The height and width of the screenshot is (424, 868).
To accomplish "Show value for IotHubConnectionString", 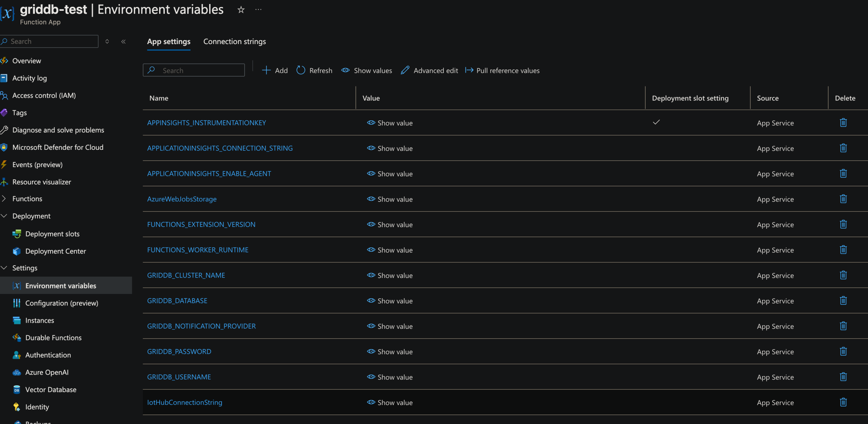I will pyautogui.click(x=390, y=402).
